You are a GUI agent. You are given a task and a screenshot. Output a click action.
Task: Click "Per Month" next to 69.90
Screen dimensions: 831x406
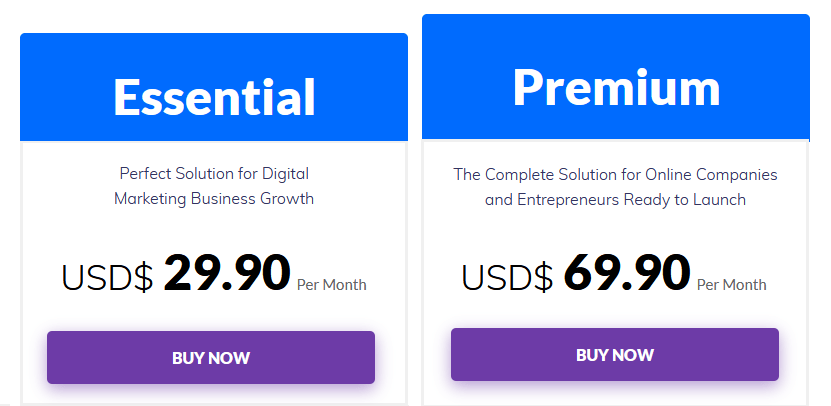pyautogui.click(x=731, y=285)
